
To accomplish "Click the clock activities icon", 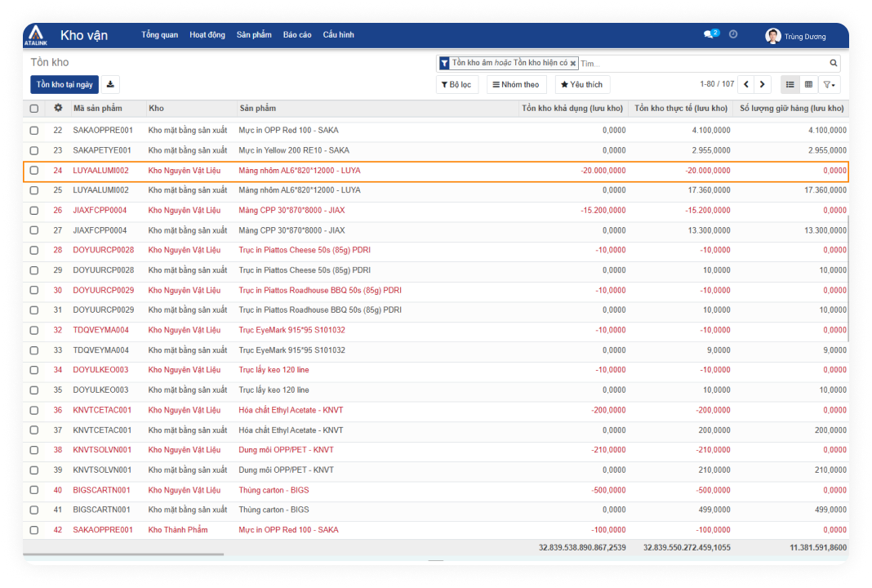I will click(x=733, y=34).
